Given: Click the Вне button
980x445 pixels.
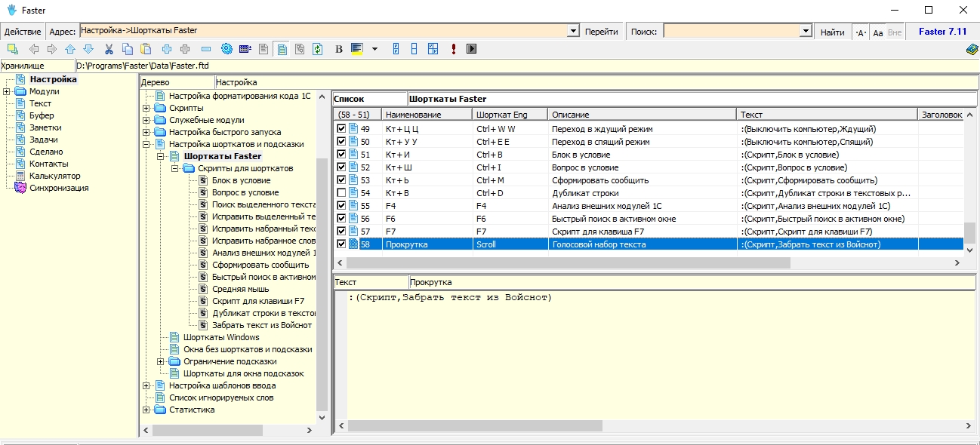Looking at the screenshot, I should coord(895,32).
